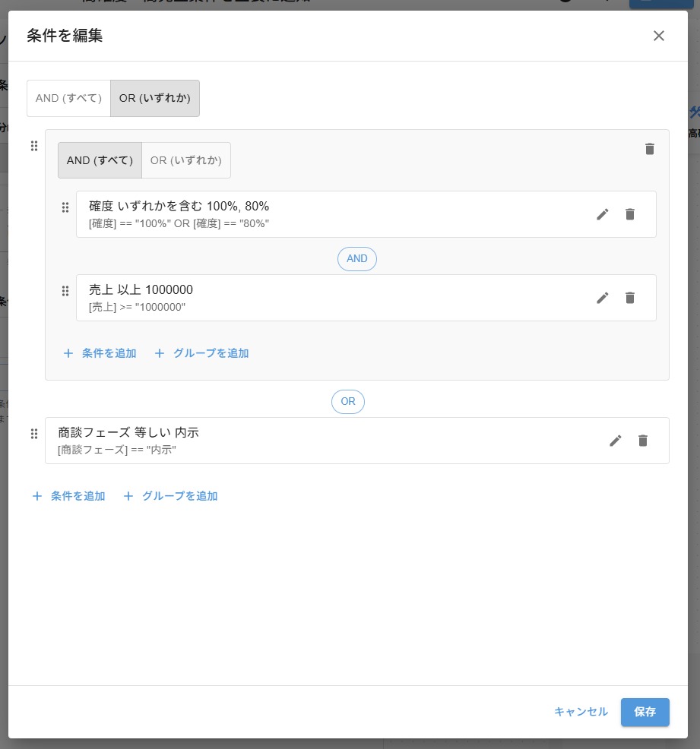Edit the 商談フェーズ 等しい 内示 condition

(x=616, y=441)
